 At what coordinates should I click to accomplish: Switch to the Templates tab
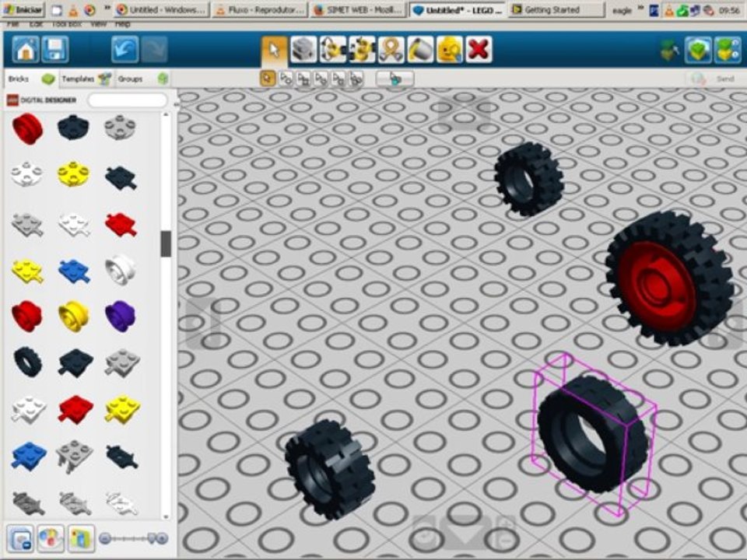[x=86, y=79]
